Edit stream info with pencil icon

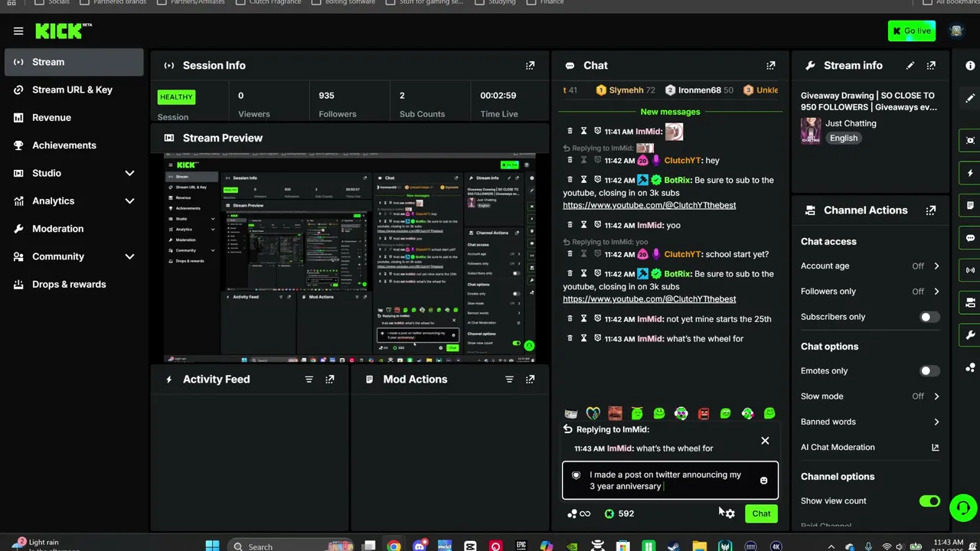910,66
